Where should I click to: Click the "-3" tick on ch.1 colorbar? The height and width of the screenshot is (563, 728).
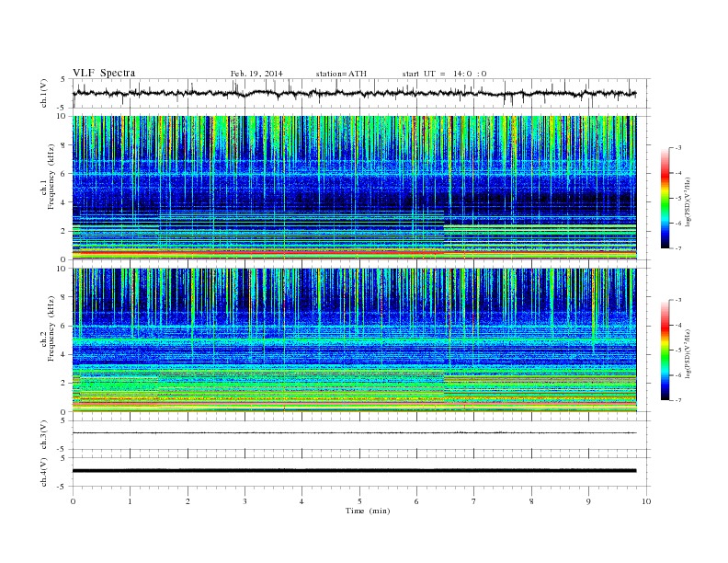[677, 148]
